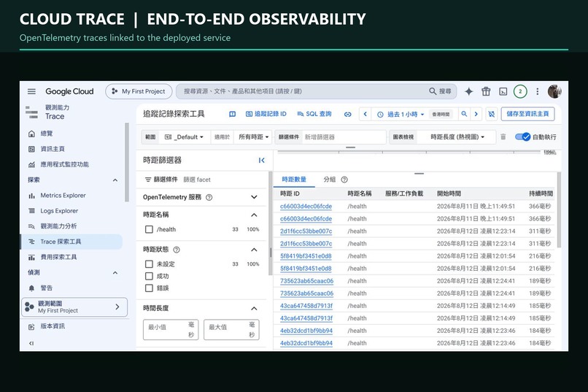Open first trace 2d1f6cc53bbe007c link

pos(306,231)
